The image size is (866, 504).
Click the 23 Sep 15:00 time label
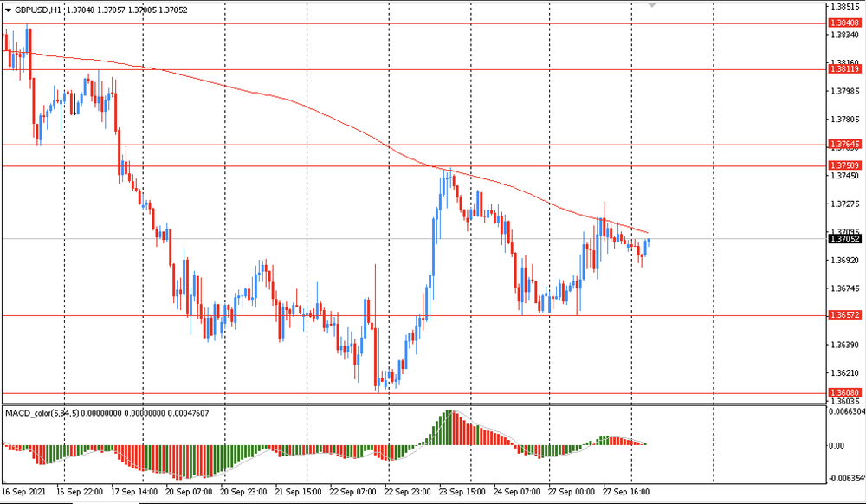pyautogui.click(x=462, y=492)
